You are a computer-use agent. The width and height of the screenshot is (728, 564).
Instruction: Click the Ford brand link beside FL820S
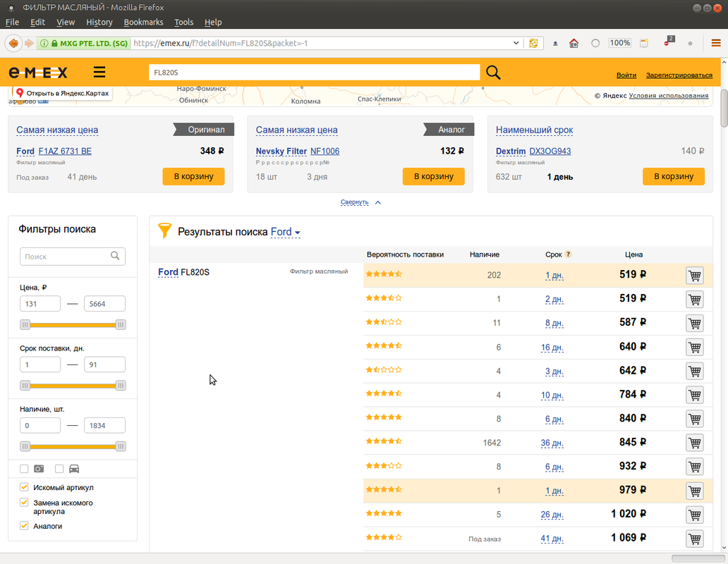coord(168,272)
